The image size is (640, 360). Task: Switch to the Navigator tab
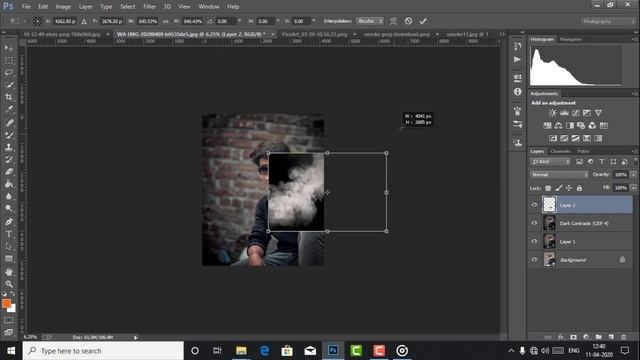coord(571,39)
